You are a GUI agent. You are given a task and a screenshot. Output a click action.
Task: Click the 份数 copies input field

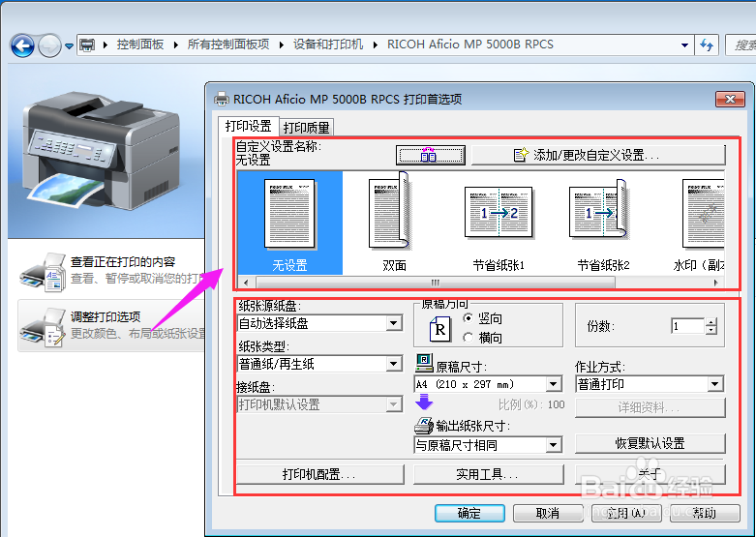coord(687,326)
